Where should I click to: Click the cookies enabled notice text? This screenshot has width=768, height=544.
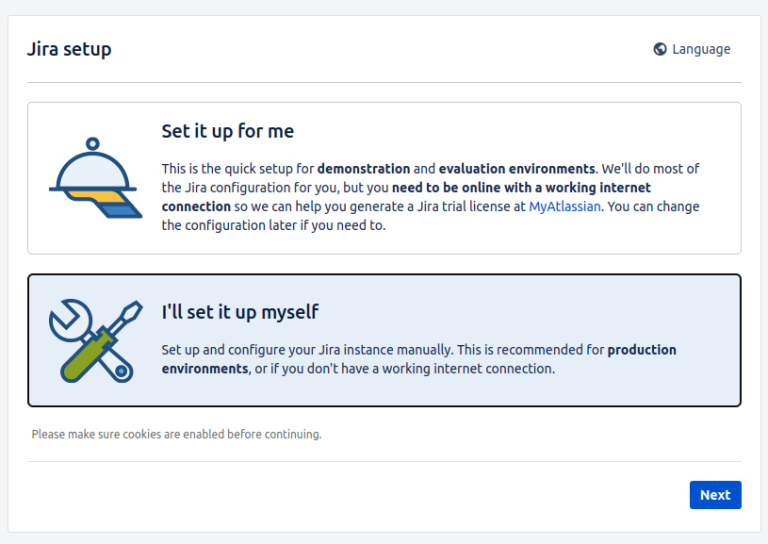[x=176, y=434]
